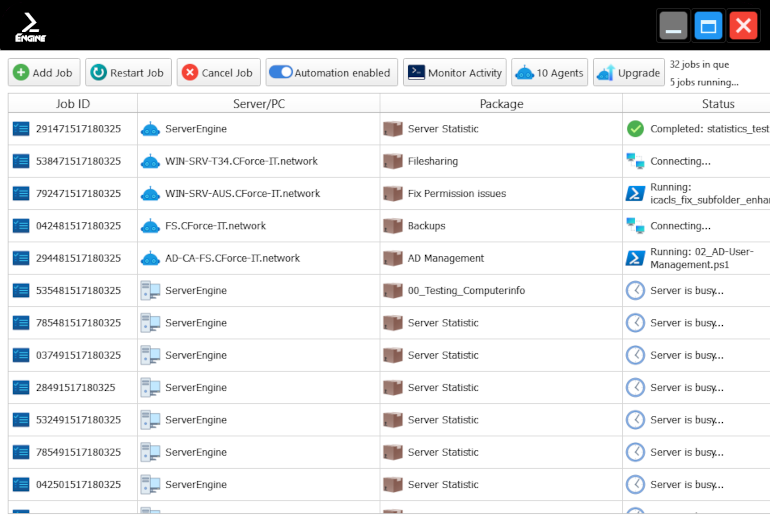This screenshot has width=770, height=532.
Task: Select job ID 792471517180325
Action: tap(79, 194)
